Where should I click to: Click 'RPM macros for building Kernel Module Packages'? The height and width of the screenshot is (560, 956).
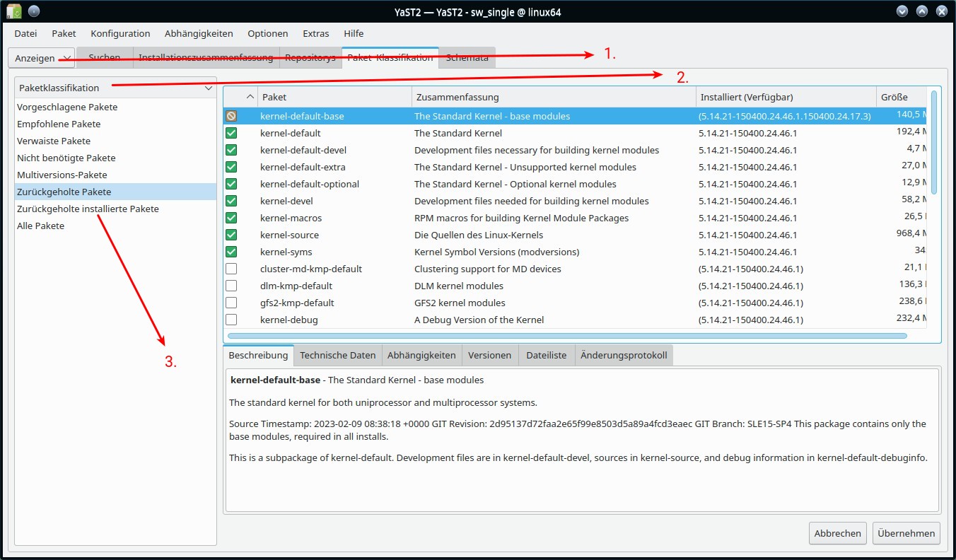(x=521, y=218)
